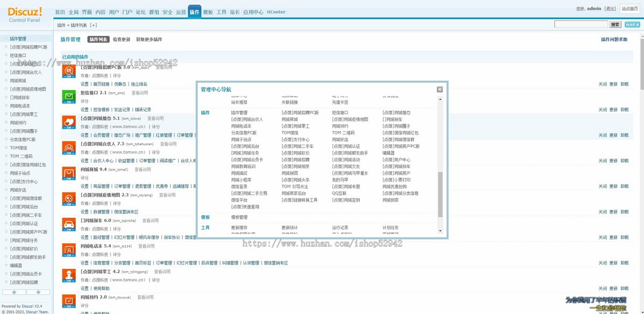Click the MAP navigation button
This screenshot has width=644, height=314.
click(x=633, y=25)
